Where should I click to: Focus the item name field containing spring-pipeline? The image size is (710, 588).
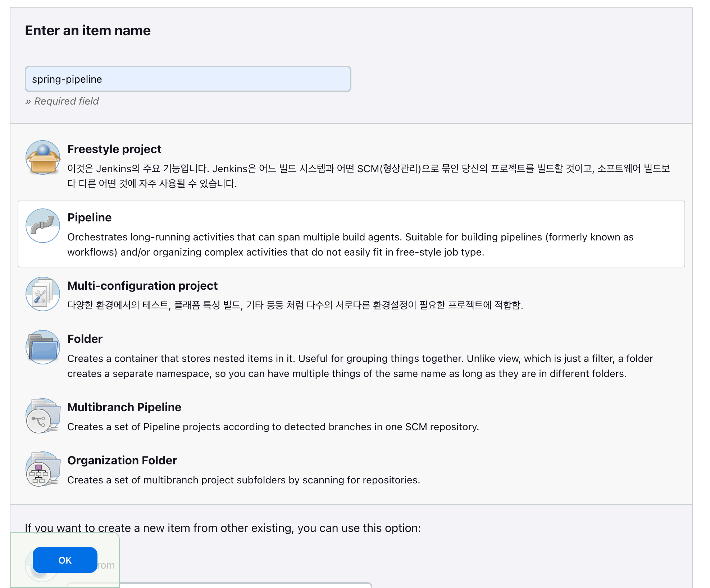click(188, 79)
